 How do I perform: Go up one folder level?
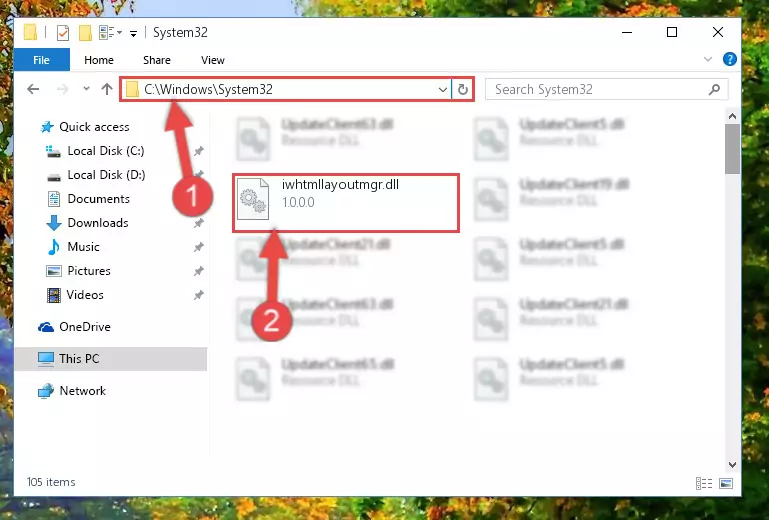pos(106,89)
